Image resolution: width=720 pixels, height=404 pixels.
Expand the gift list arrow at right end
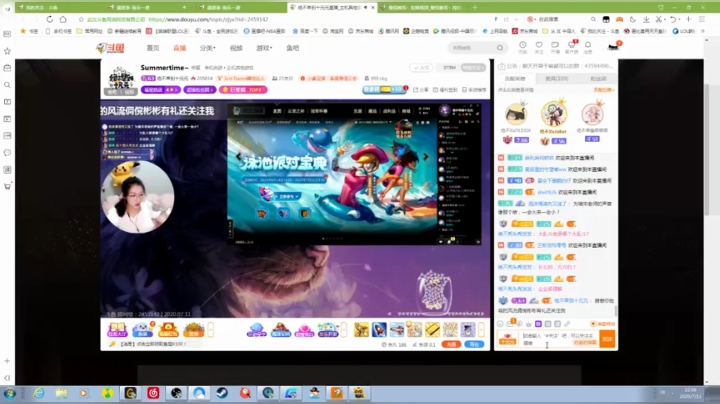pos(481,329)
